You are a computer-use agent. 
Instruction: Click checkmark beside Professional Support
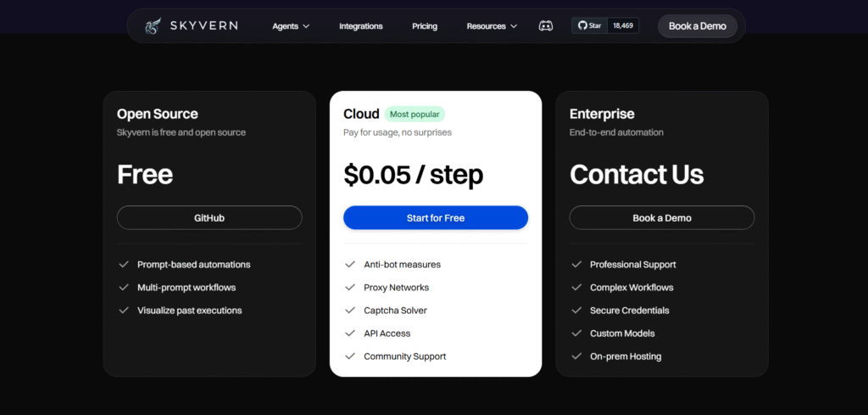pos(576,264)
